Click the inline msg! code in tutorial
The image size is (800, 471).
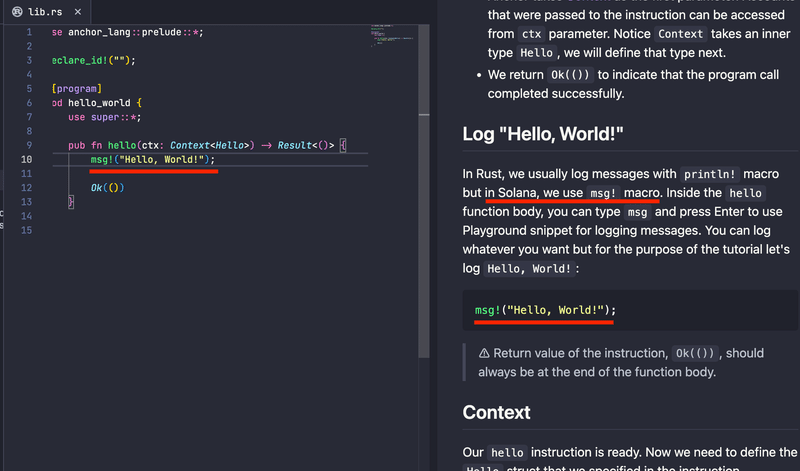coord(603,193)
